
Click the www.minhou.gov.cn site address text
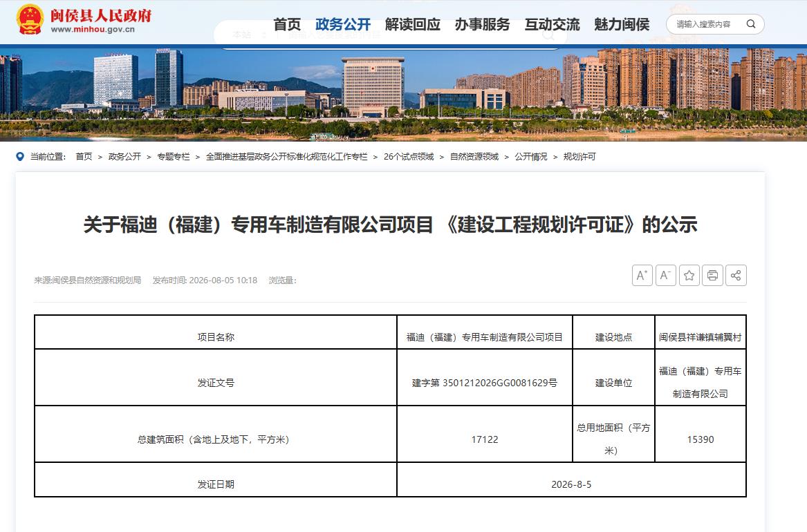pyautogui.click(x=93, y=29)
